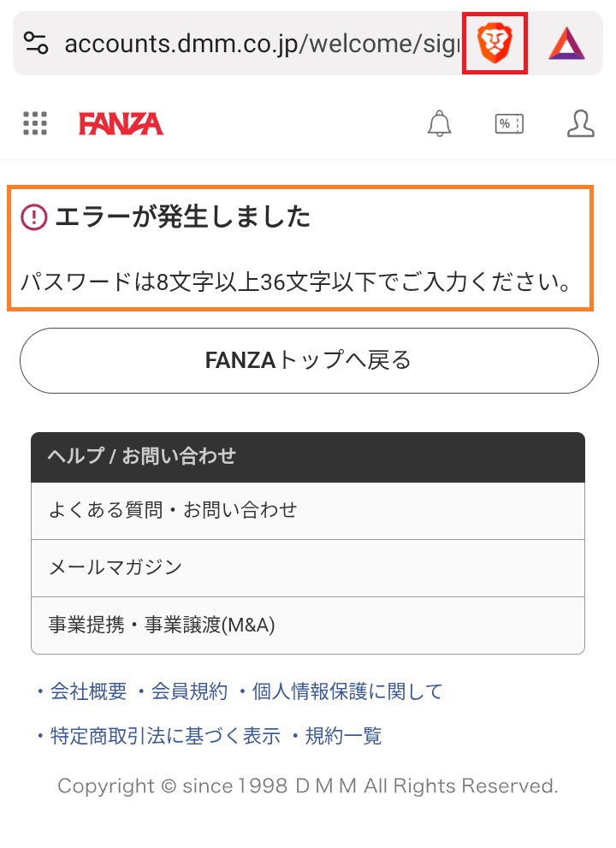Open 個人情報保護に関して link
The height and width of the screenshot is (848, 616).
coord(346,691)
